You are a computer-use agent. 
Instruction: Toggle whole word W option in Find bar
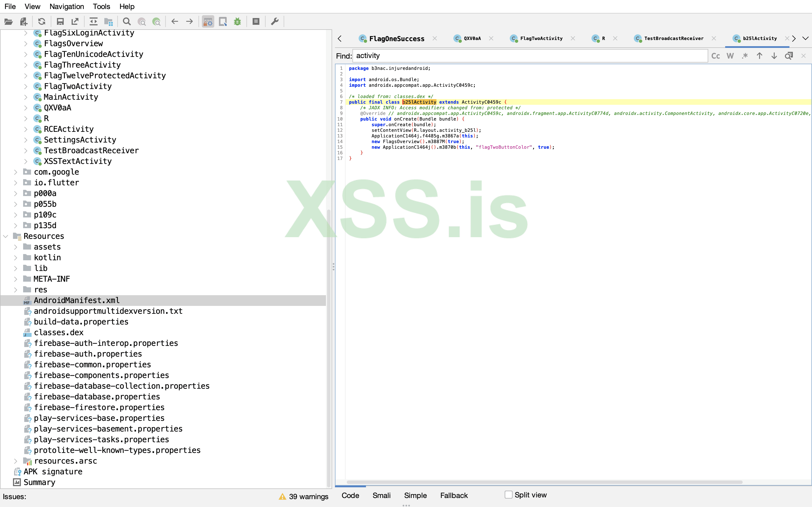730,56
